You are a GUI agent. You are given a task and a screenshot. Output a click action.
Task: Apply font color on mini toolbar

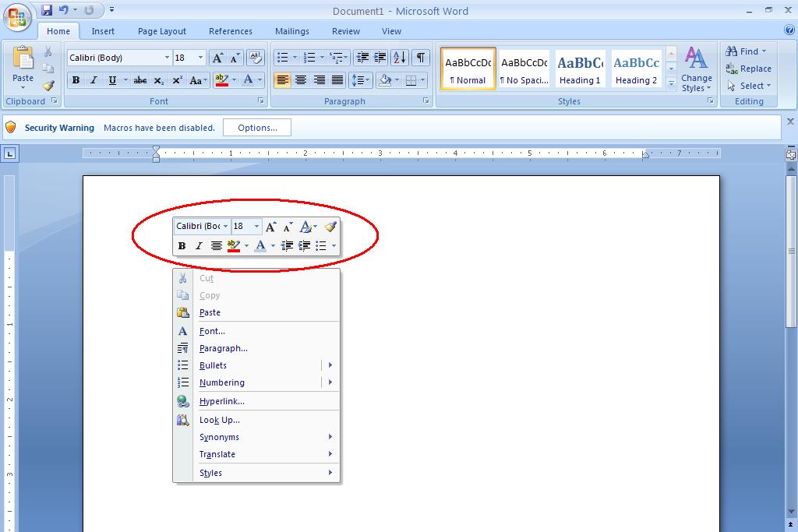point(260,245)
